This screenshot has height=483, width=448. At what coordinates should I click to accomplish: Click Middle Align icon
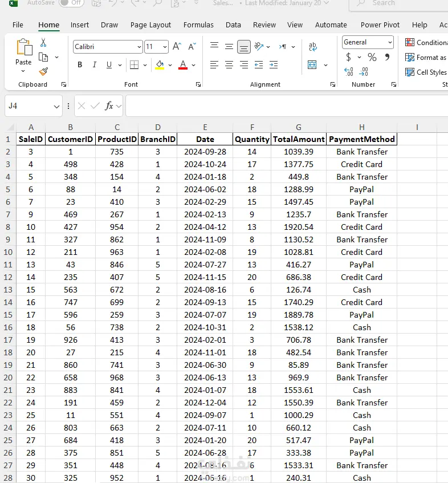point(229,47)
